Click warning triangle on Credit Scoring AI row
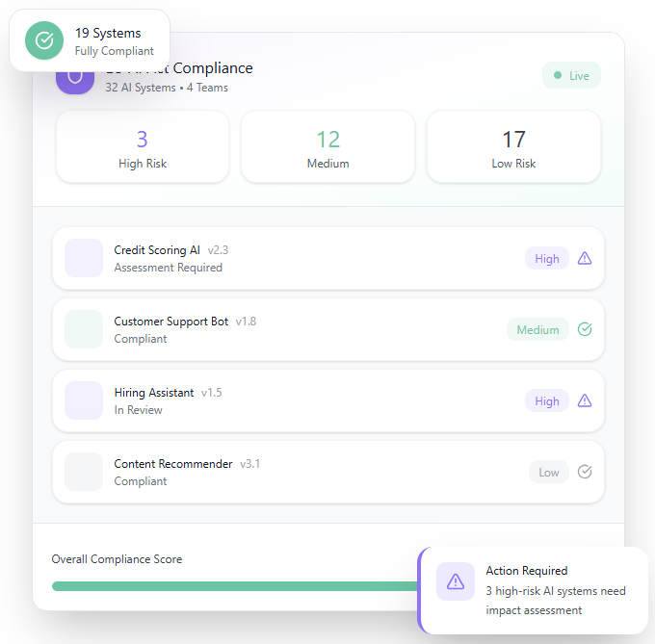Image resolution: width=655 pixels, height=644 pixels. (585, 258)
